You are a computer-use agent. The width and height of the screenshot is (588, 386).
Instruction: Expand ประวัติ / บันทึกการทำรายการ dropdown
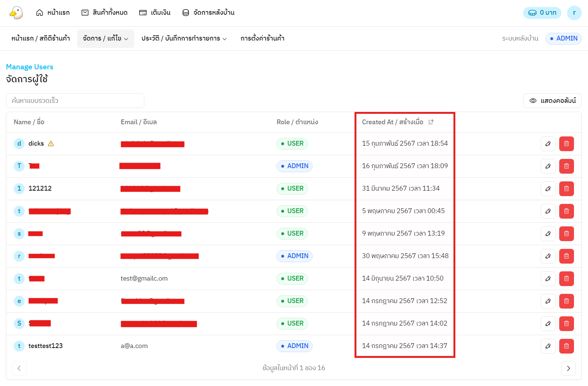[184, 38]
